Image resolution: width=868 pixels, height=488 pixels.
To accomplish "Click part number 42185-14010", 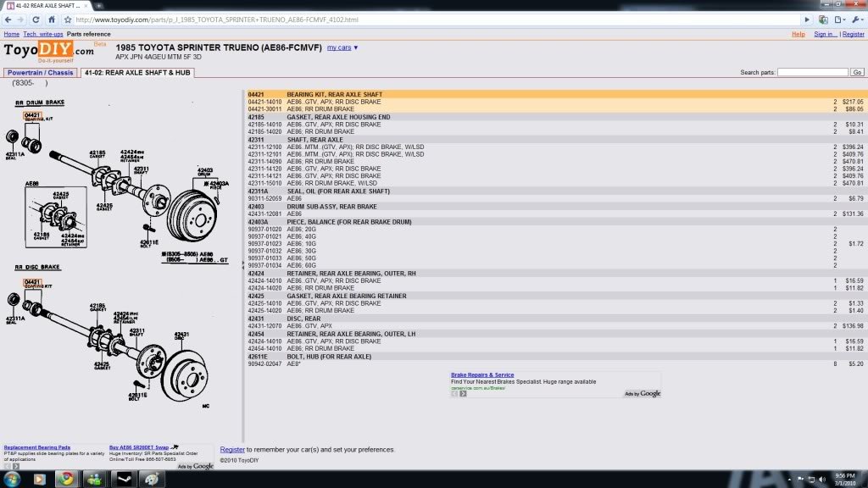I will point(264,125).
